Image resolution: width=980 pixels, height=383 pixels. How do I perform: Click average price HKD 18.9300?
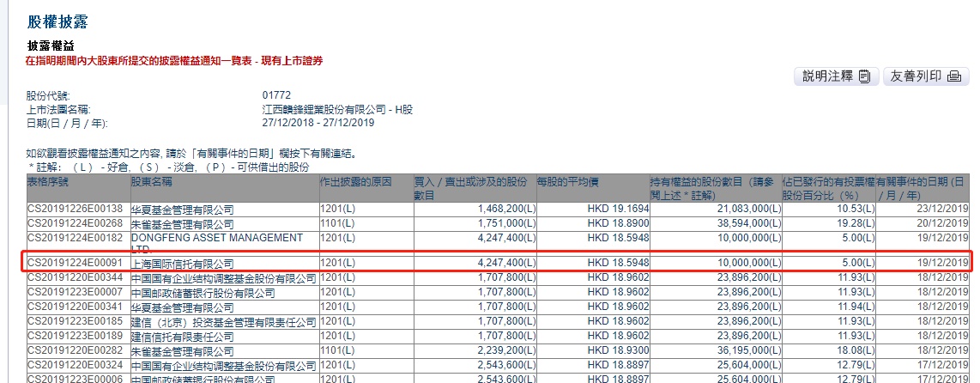619,351
